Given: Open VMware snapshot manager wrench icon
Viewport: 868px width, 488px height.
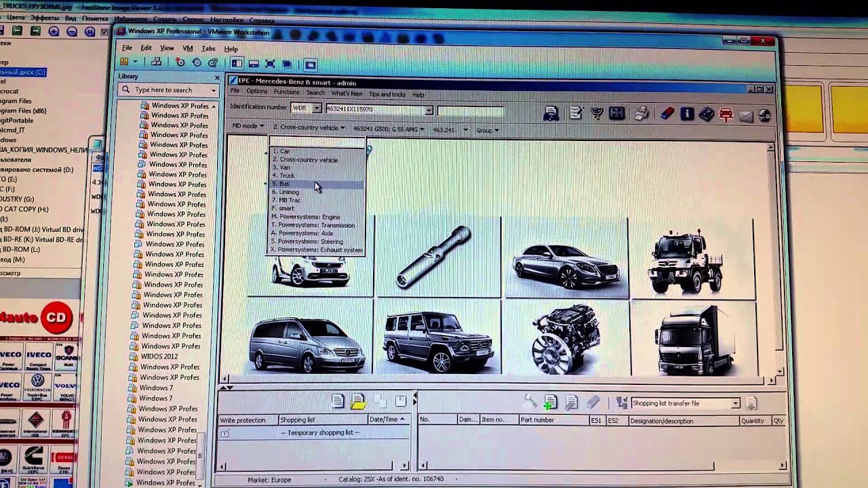Looking at the screenshot, I should pyautogui.click(x=213, y=62).
